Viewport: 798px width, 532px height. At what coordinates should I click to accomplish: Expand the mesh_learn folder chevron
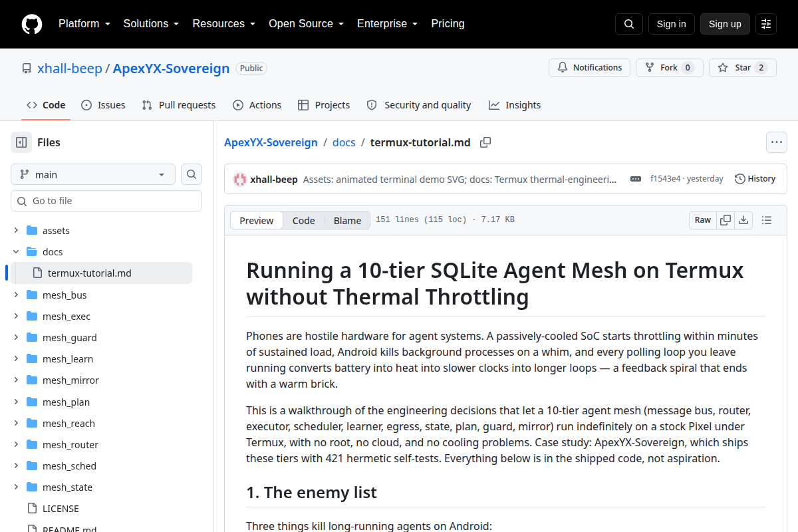[x=16, y=359]
